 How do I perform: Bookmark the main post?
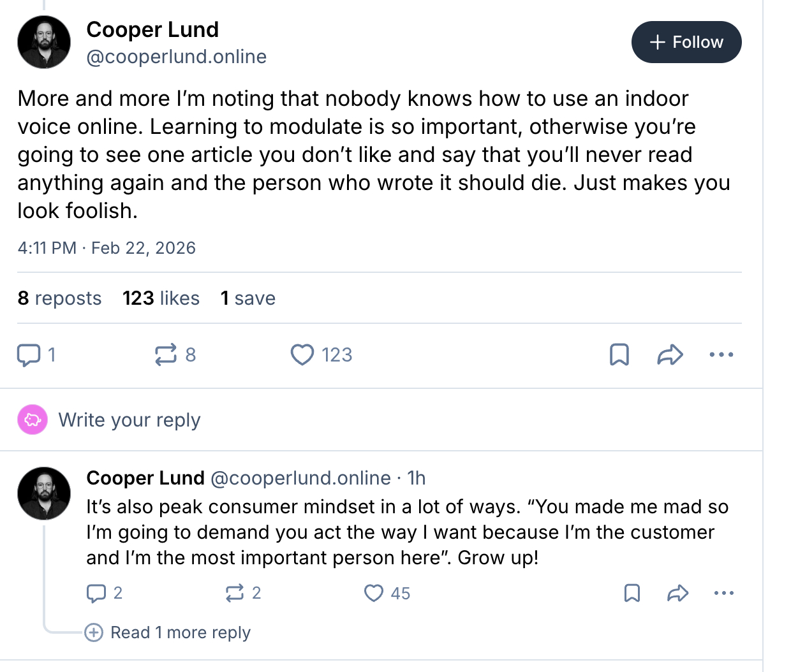(x=619, y=354)
